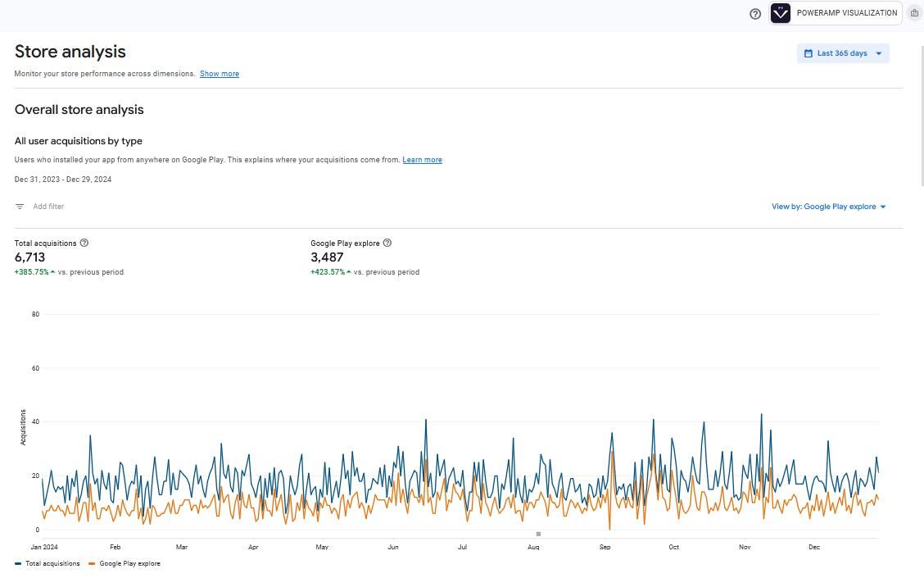Toggle Google Play explore series in chart legend
This screenshot has width=924, height=578.
coord(129,563)
